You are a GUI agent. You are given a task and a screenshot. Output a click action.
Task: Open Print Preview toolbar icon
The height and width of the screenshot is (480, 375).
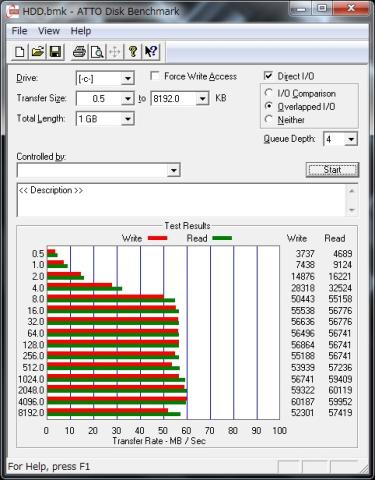pyautogui.click(x=97, y=52)
